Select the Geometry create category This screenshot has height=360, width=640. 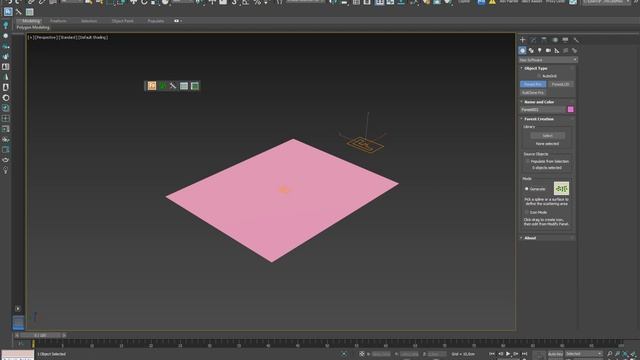coord(522,51)
